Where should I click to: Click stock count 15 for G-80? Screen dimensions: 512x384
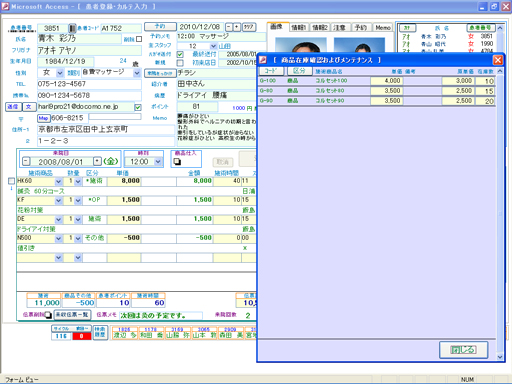(x=485, y=91)
